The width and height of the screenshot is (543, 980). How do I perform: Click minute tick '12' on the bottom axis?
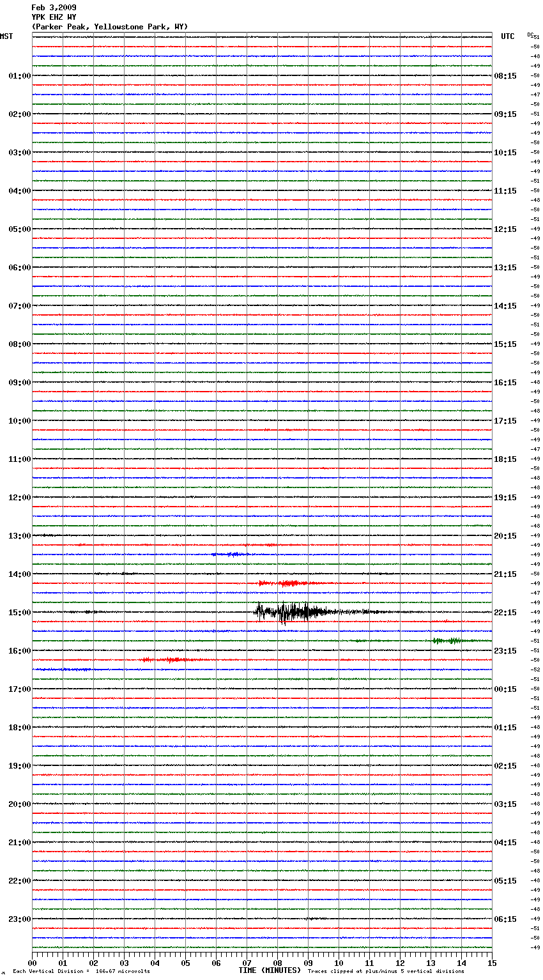click(x=400, y=963)
